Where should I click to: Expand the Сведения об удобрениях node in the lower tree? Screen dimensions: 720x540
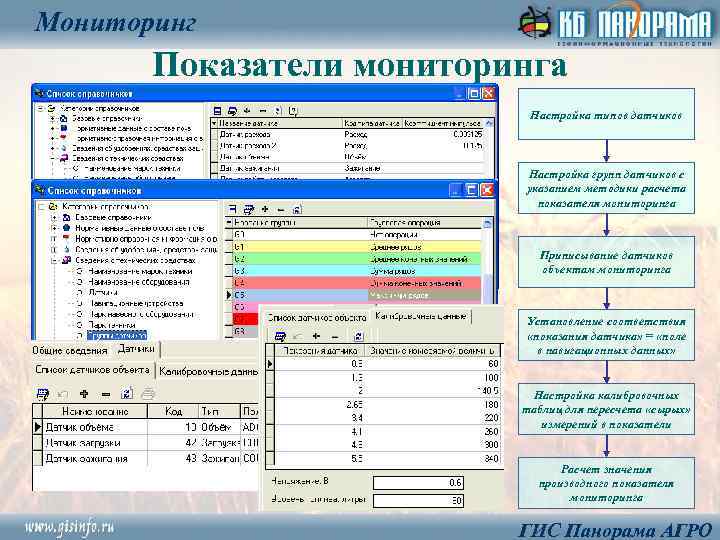pyautogui.click(x=54, y=249)
